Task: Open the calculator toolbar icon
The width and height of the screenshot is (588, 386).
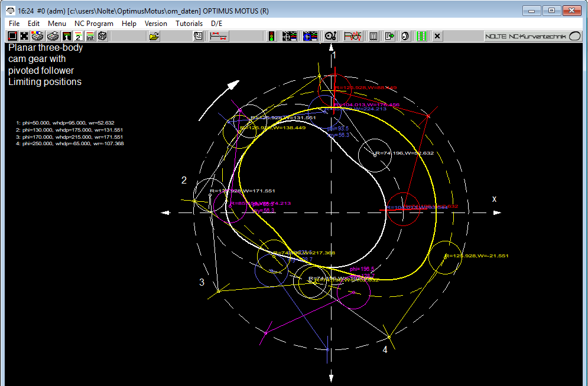Action: coord(373,36)
